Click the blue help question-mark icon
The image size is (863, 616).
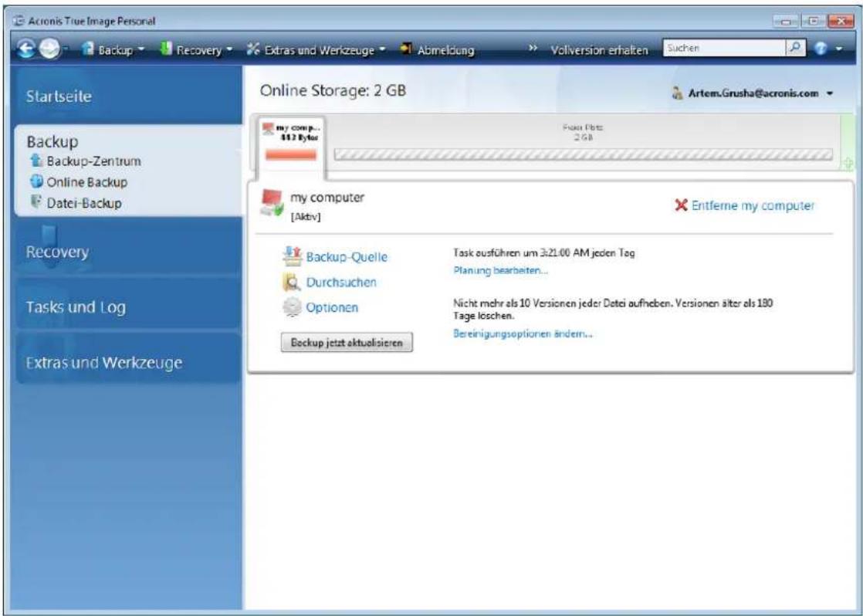point(820,49)
